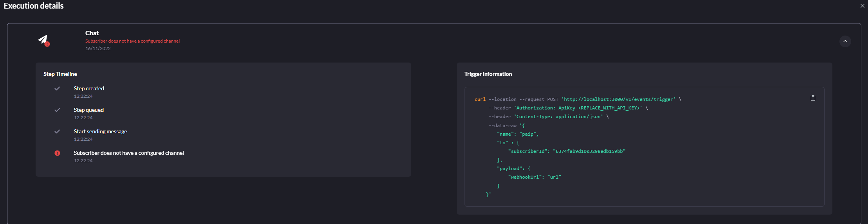This screenshot has height=224, width=868.
Task: Select the Step queued timeline entry
Action: coord(88,110)
